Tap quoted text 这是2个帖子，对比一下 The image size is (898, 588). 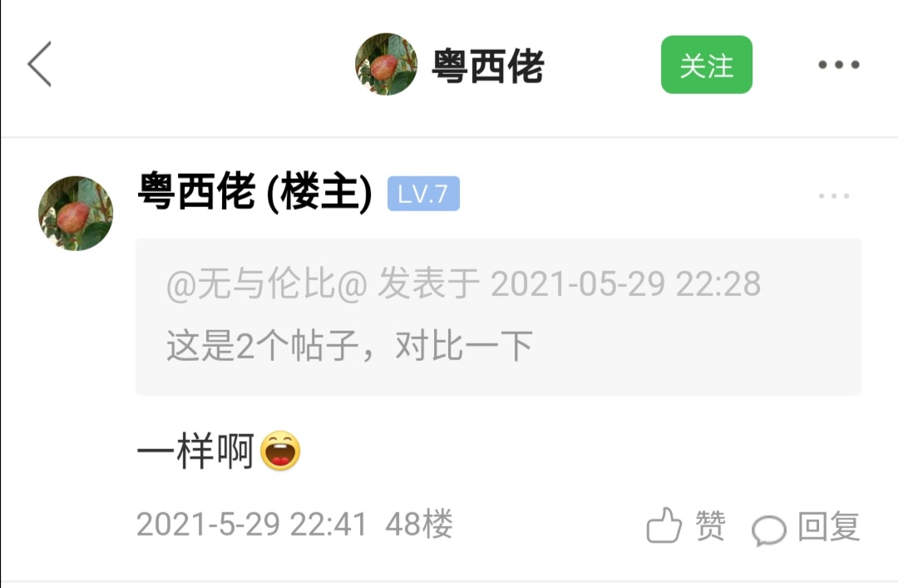pos(349,346)
